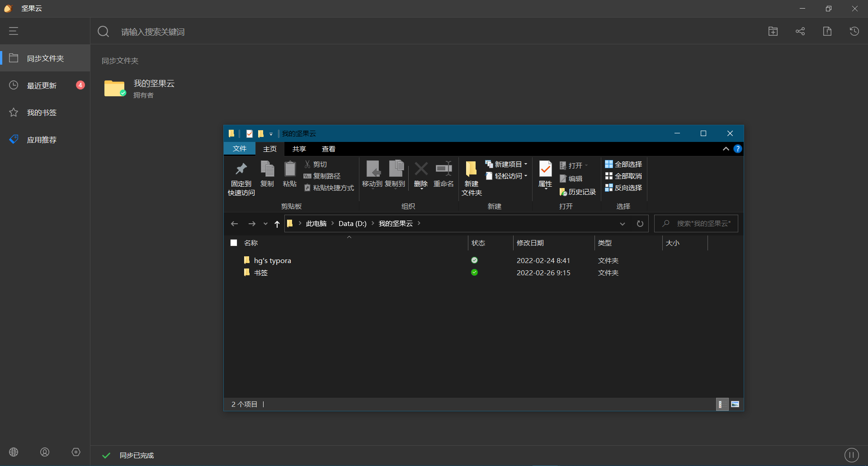The width and height of the screenshot is (868, 466).
Task: Click the Rename (重命名) ribbon icon
Action: click(x=443, y=174)
